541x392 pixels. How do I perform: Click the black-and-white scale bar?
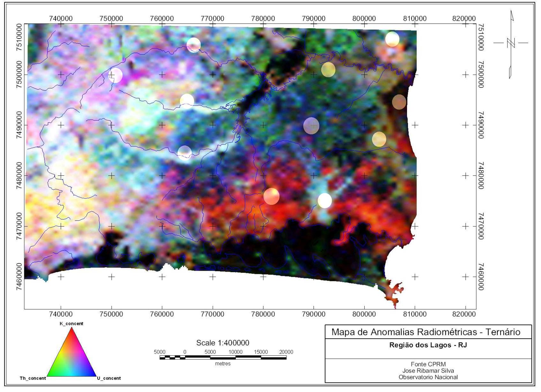click(223, 358)
